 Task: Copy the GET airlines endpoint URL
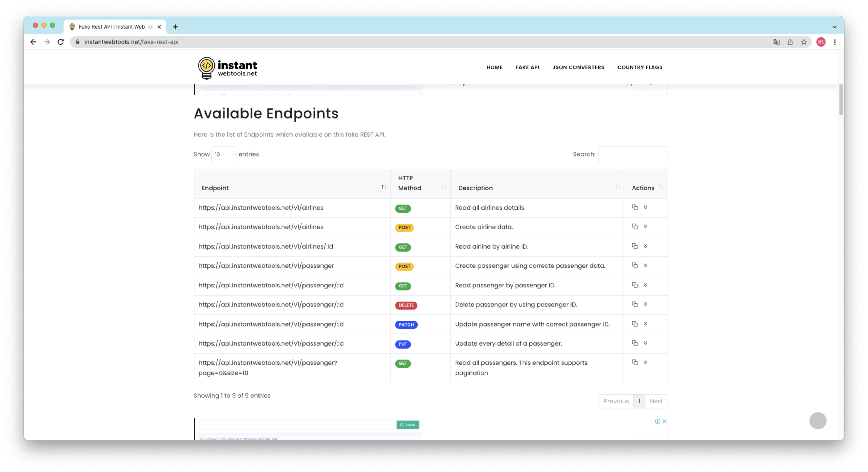tap(635, 207)
